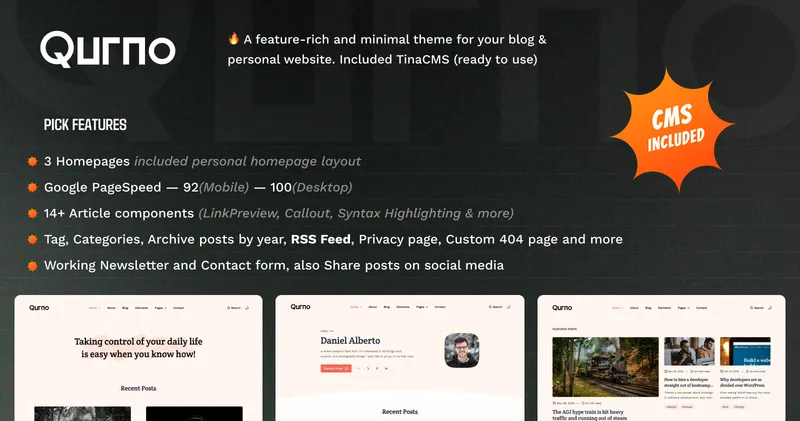Open the Blog menu item in the middle preview

(x=387, y=308)
